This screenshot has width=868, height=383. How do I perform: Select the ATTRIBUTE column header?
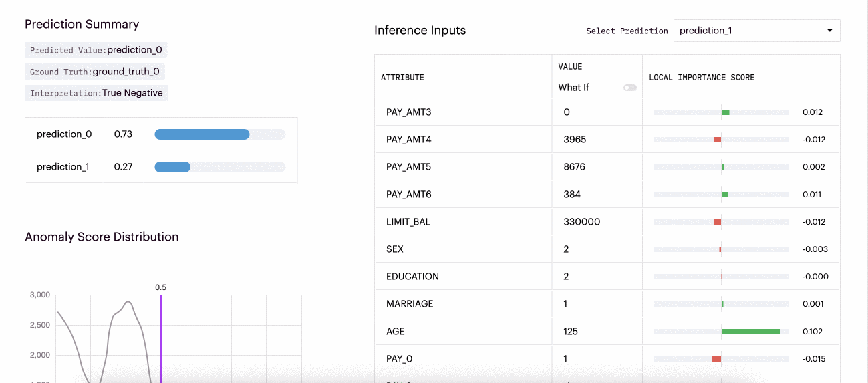(x=402, y=78)
